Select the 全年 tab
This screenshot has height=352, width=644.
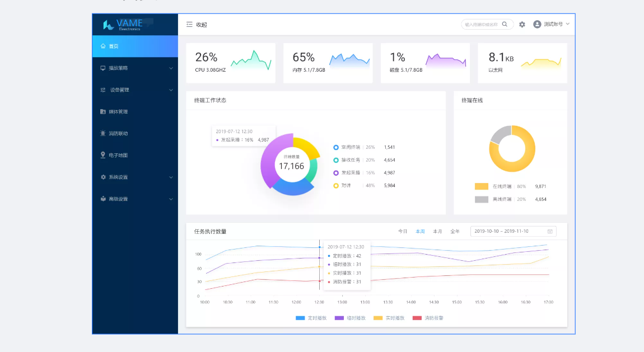[x=455, y=231]
